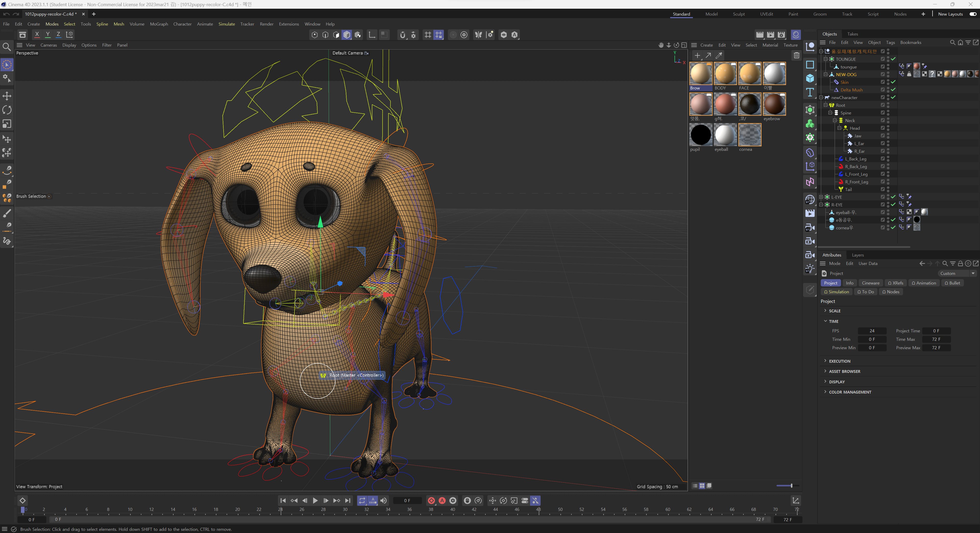Expand the L-EYE object
980x533 pixels.
point(821,197)
